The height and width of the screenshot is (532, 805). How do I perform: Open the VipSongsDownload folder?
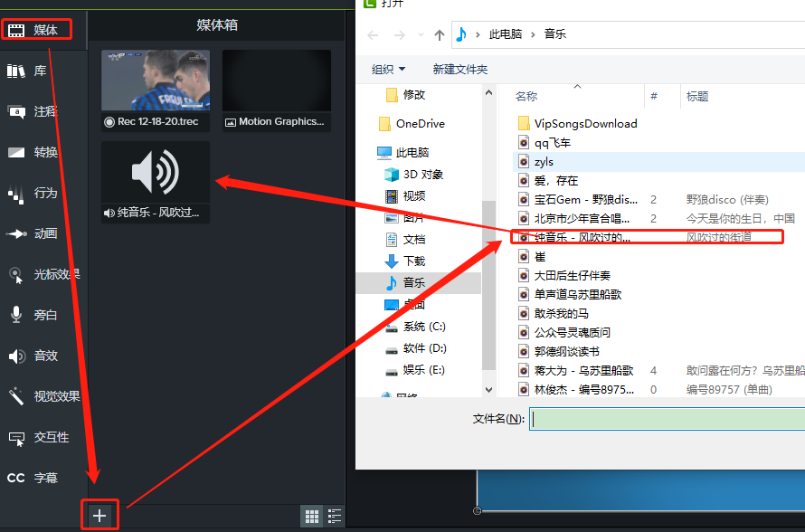pos(578,124)
